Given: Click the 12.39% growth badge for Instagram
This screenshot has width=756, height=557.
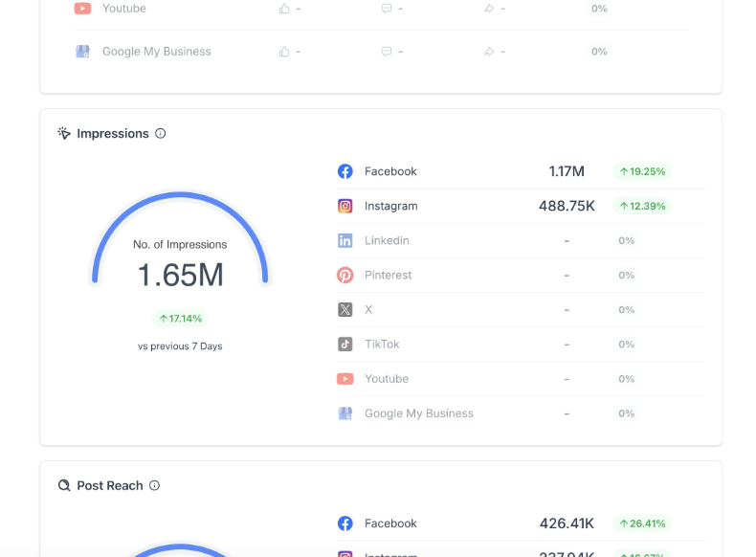Looking at the screenshot, I should point(641,206).
